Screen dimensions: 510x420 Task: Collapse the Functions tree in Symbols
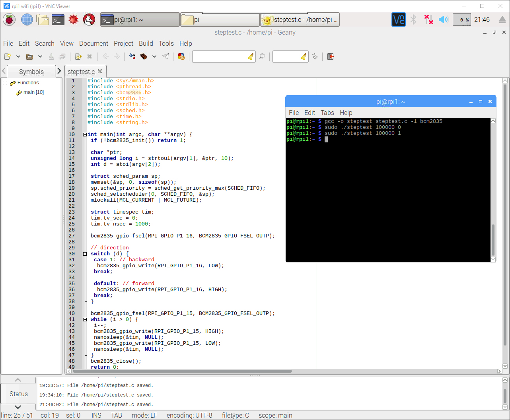(x=5, y=83)
